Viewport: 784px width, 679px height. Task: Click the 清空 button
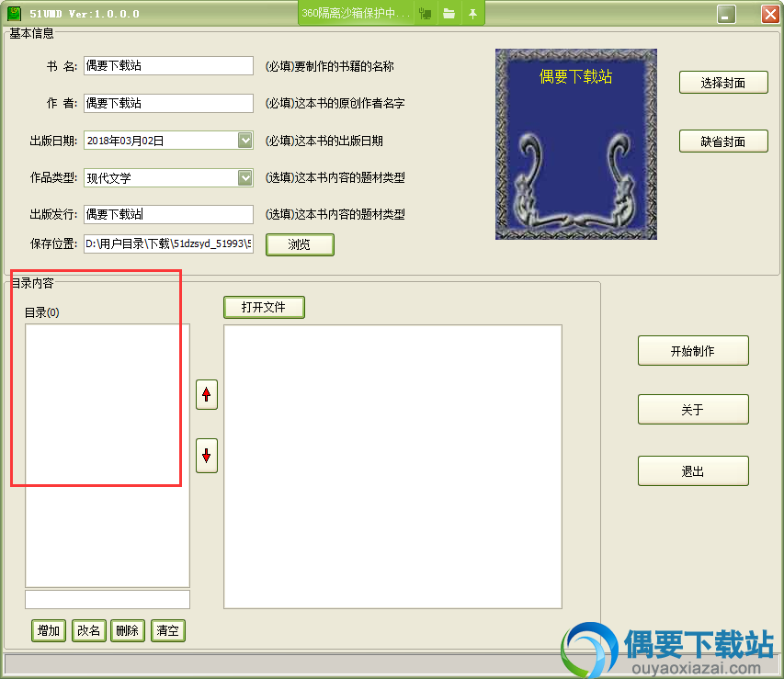click(167, 630)
